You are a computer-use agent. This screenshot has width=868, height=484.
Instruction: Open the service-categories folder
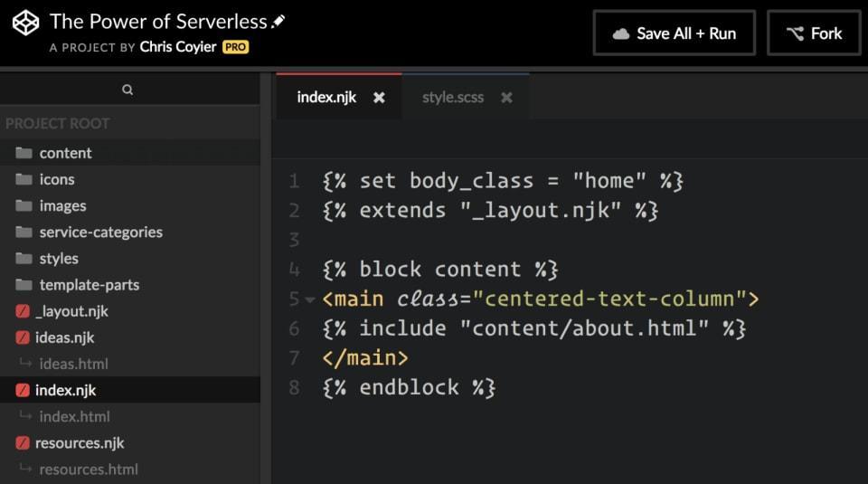point(100,232)
